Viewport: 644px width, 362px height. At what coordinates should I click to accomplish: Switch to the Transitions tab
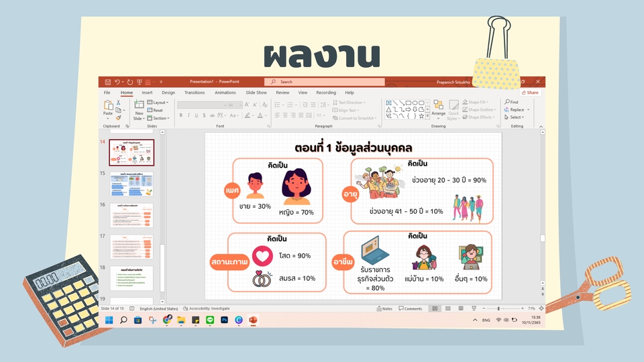point(195,93)
